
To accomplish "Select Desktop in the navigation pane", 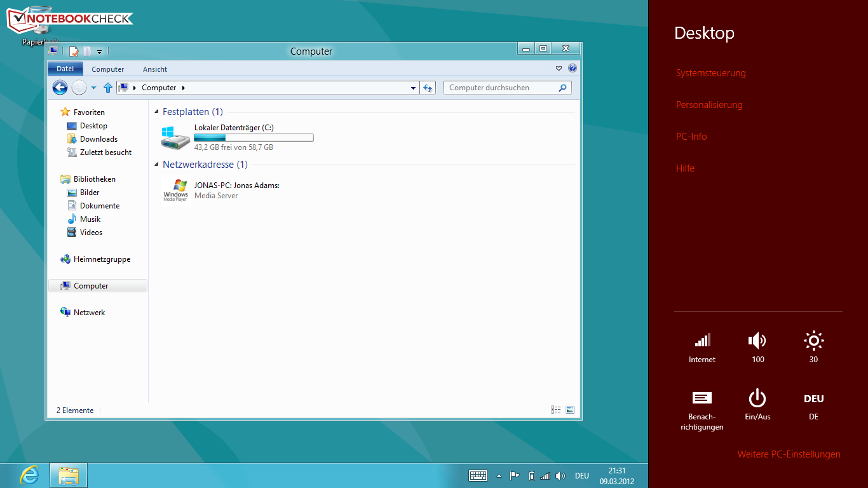I will pyautogui.click(x=93, y=126).
